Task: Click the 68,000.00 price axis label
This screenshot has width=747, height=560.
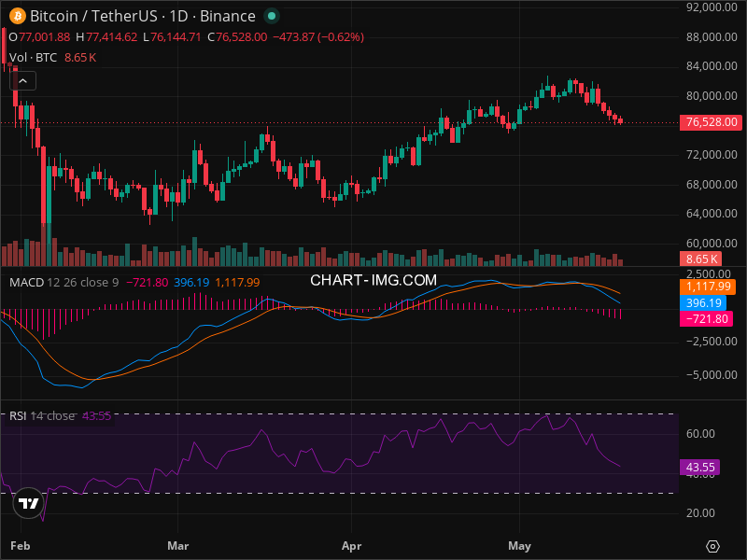Action: (x=712, y=184)
